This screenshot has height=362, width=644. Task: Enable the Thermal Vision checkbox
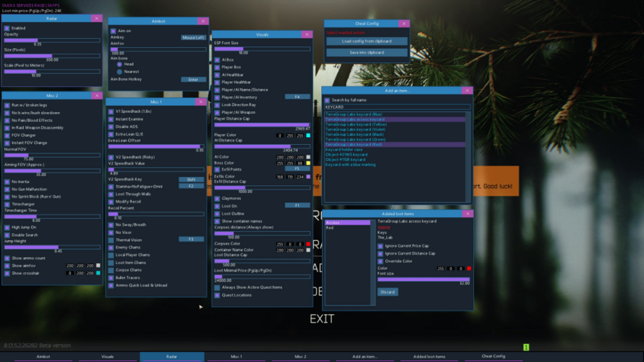(111, 239)
